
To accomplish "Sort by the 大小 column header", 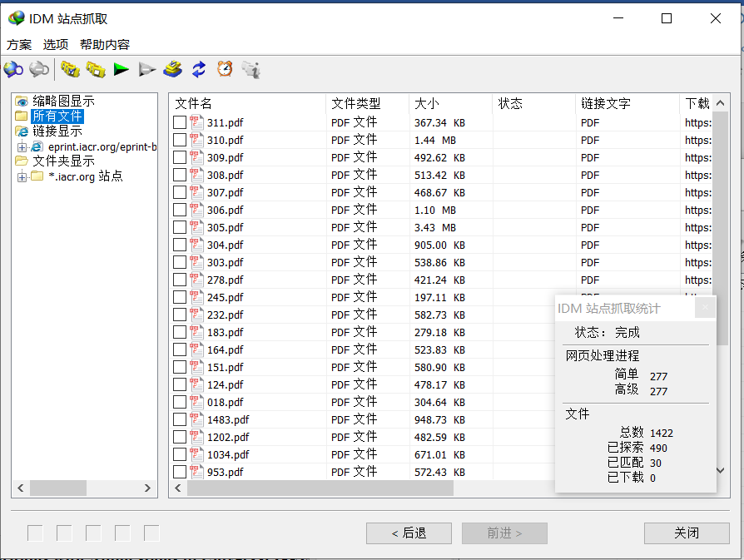I will click(x=451, y=103).
